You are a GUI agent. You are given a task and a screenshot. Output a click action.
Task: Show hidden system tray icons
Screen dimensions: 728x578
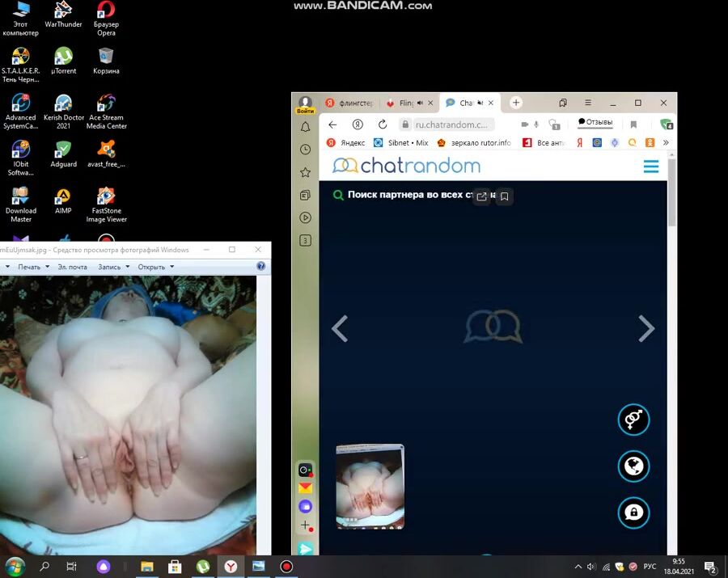coord(578,567)
